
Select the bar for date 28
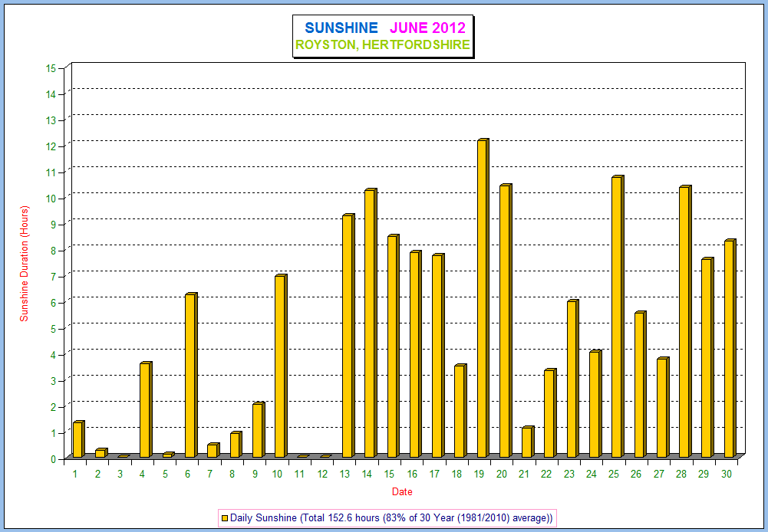685,322
